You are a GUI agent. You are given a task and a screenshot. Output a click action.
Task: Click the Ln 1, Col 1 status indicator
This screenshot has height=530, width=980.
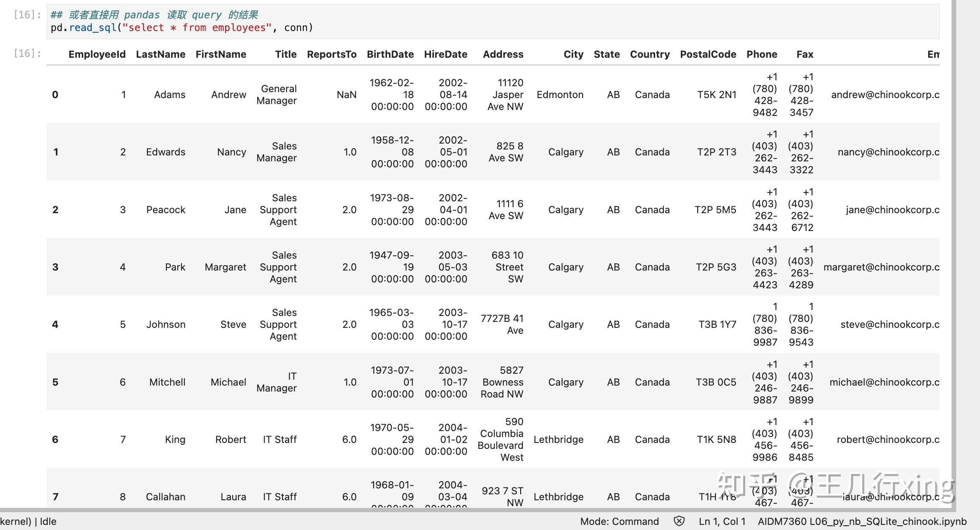tap(722, 522)
